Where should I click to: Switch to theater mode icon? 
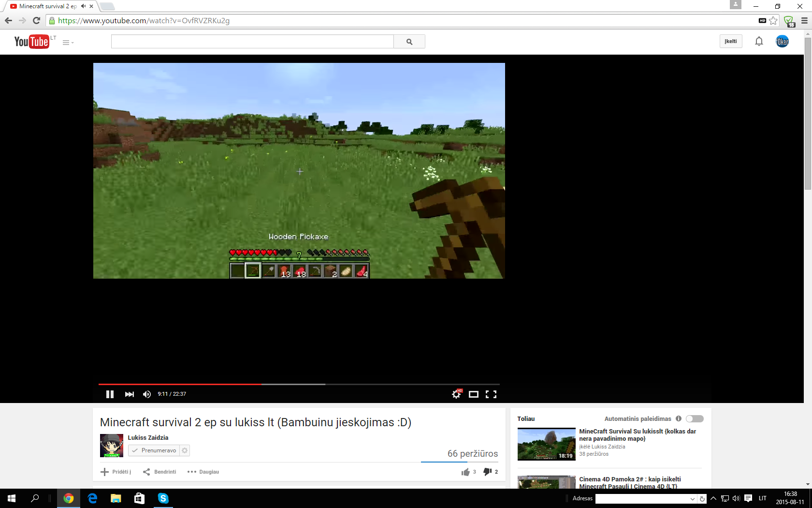(474, 394)
